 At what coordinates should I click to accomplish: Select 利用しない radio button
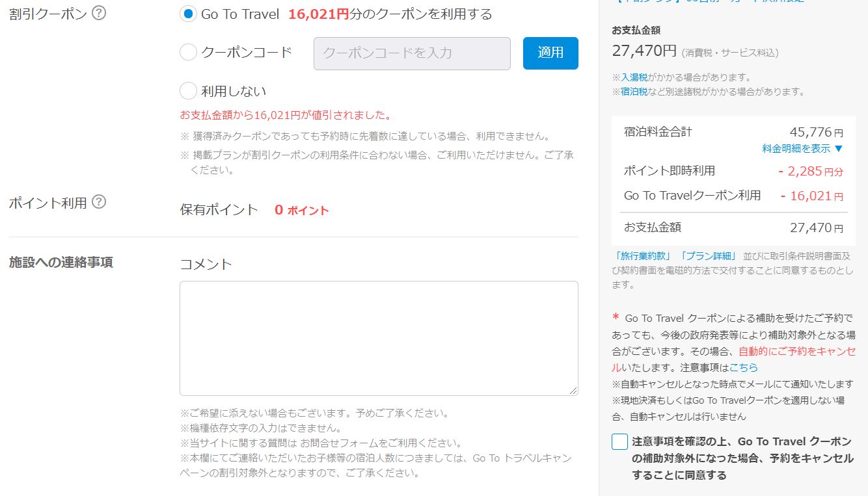188,90
